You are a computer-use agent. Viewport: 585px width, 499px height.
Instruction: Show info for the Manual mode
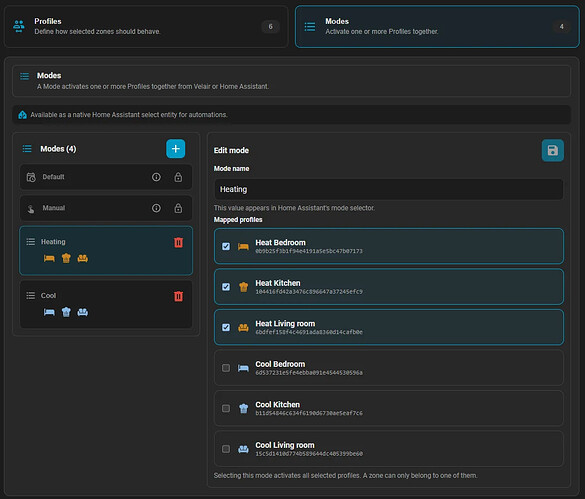156,208
